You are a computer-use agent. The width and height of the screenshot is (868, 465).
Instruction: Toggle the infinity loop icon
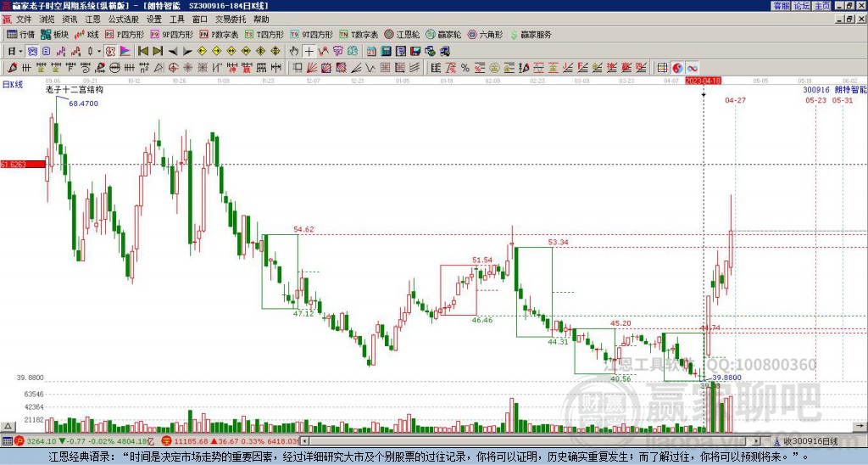point(693,68)
